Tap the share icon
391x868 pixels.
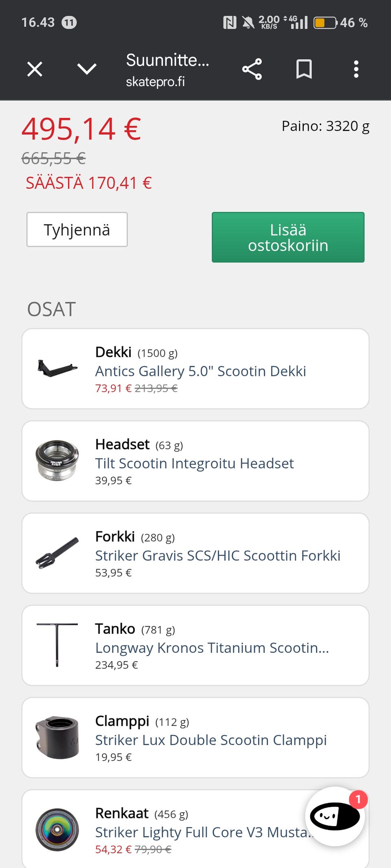(x=252, y=69)
